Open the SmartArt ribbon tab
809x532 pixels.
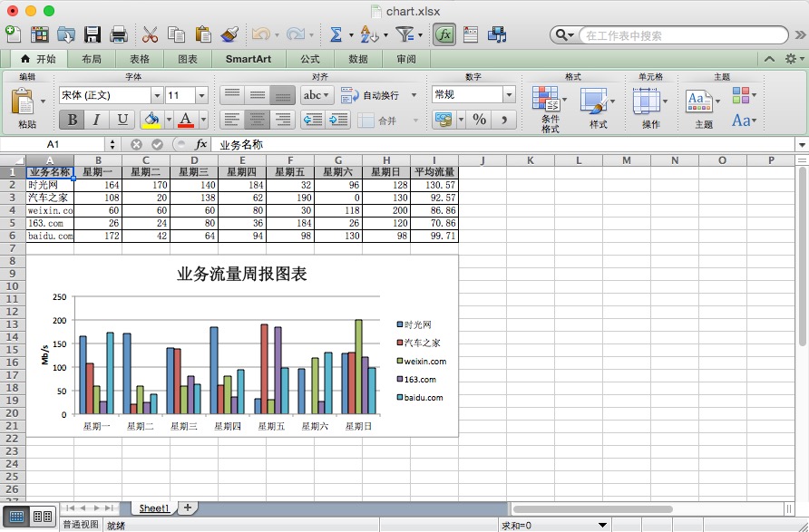(x=248, y=59)
